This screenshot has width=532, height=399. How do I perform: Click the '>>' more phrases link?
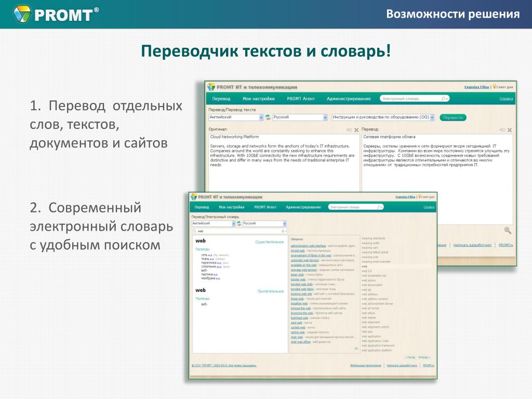tap(356, 348)
